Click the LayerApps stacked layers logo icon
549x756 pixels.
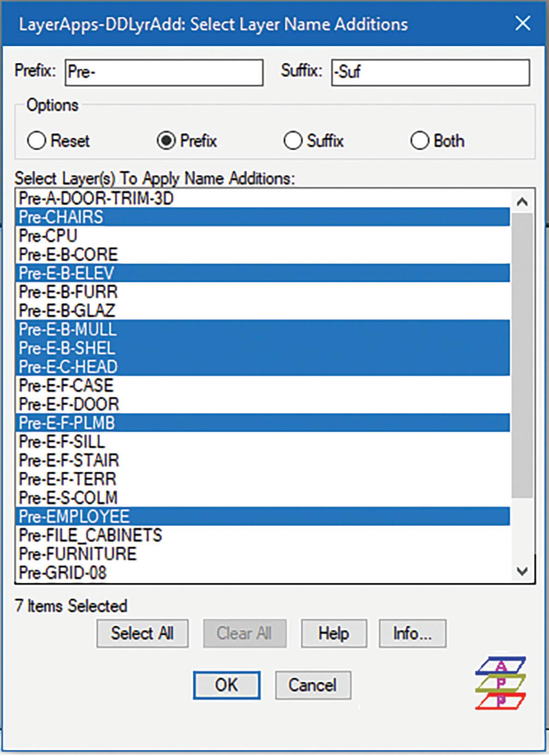click(501, 683)
